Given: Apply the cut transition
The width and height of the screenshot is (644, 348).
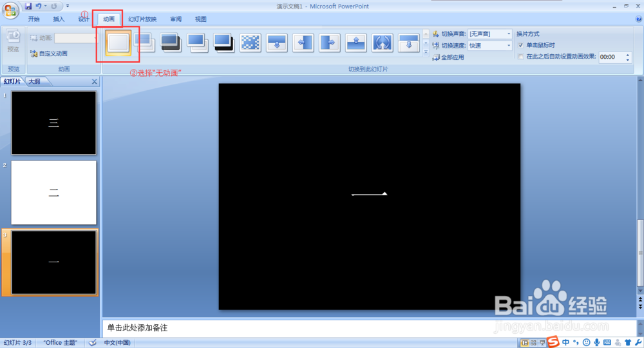Looking at the screenshot, I should [197, 43].
